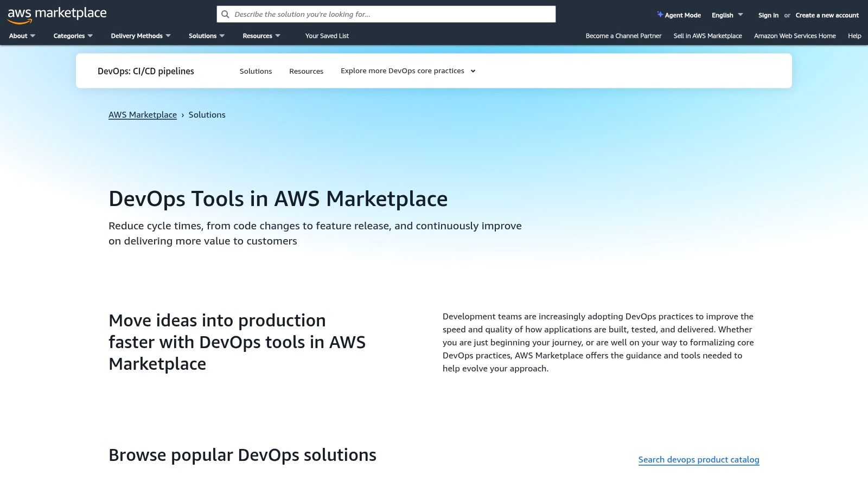Image resolution: width=868 pixels, height=488 pixels.
Task: Expand the About menu
Action: (x=22, y=36)
